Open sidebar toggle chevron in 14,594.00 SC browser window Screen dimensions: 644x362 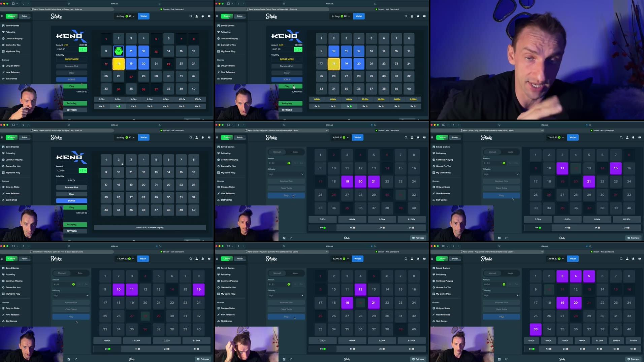[x=17, y=125]
